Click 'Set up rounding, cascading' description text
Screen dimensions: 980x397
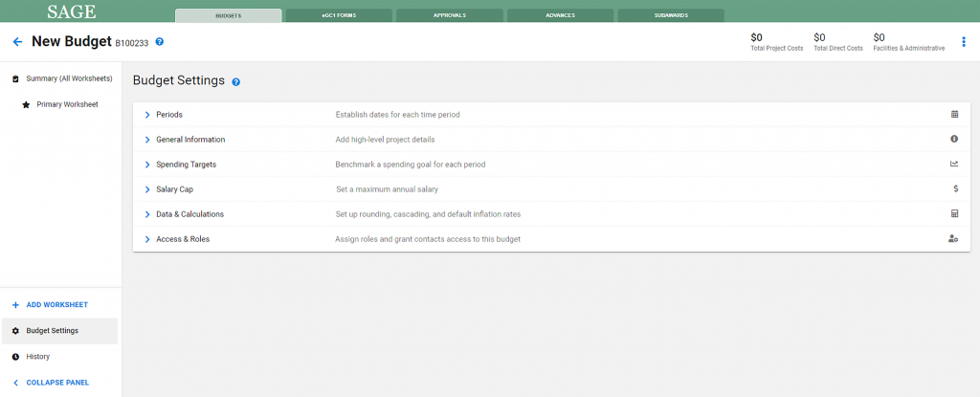428,214
